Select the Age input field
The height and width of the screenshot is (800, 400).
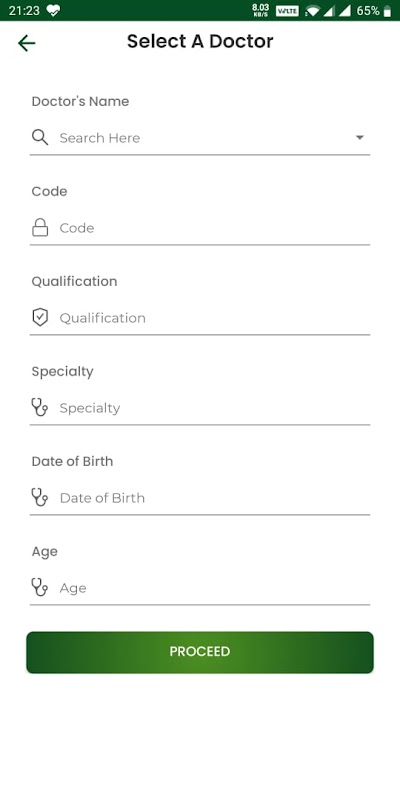[200, 588]
